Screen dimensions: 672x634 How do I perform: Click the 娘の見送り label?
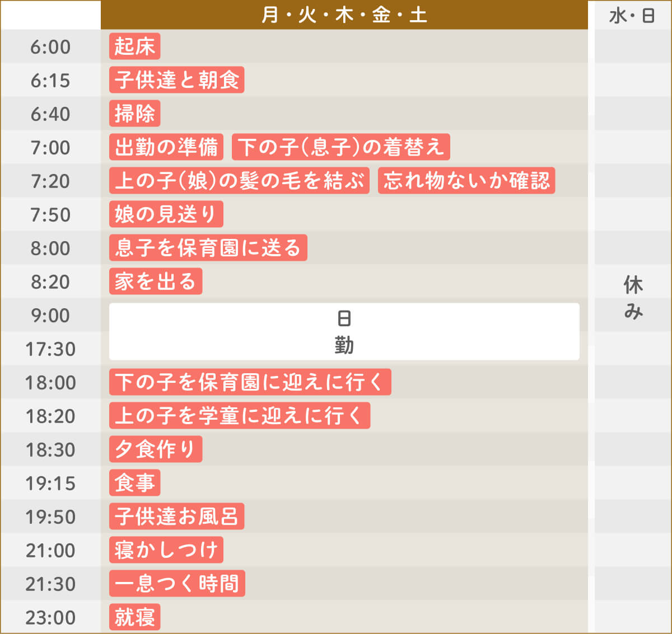(x=166, y=214)
